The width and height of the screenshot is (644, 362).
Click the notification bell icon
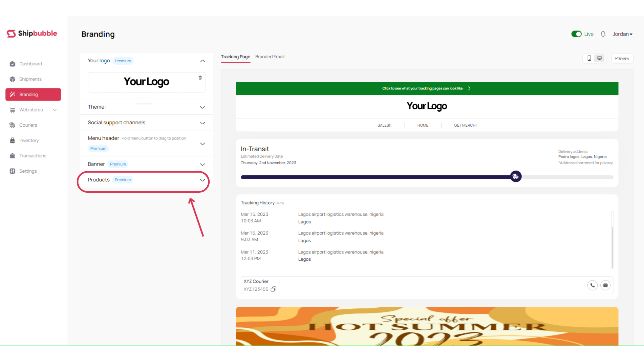603,34
